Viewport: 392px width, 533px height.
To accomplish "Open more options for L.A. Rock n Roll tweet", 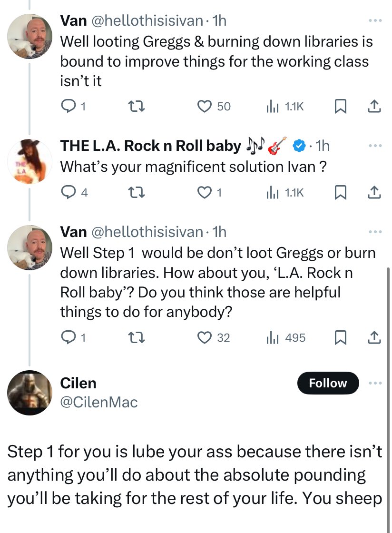I will (x=375, y=145).
